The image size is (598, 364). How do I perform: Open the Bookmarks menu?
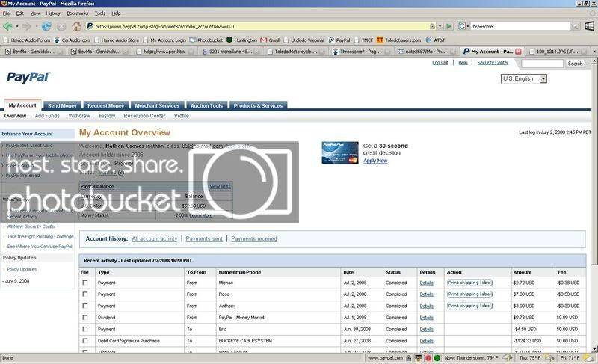coord(78,13)
